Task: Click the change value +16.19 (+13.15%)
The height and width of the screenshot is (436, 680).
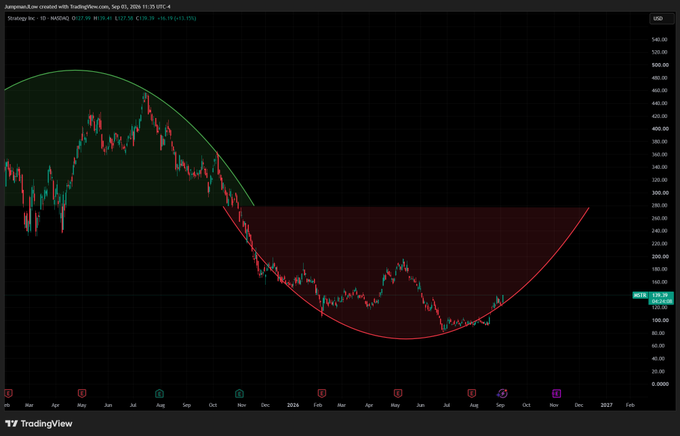Action: (177, 19)
